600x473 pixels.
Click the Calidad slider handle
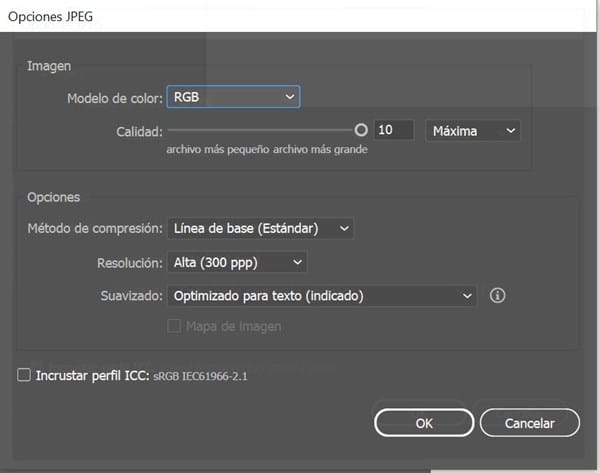(x=361, y=130)
